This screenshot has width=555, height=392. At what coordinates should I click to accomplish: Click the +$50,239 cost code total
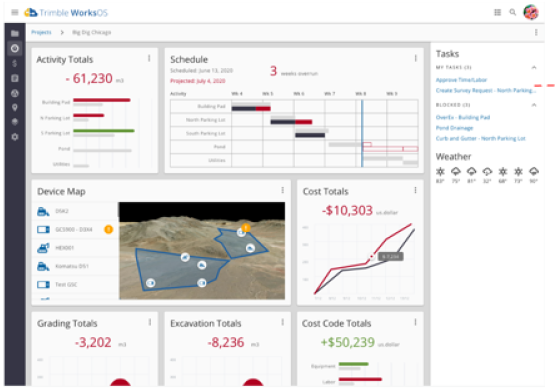[348, 342]
